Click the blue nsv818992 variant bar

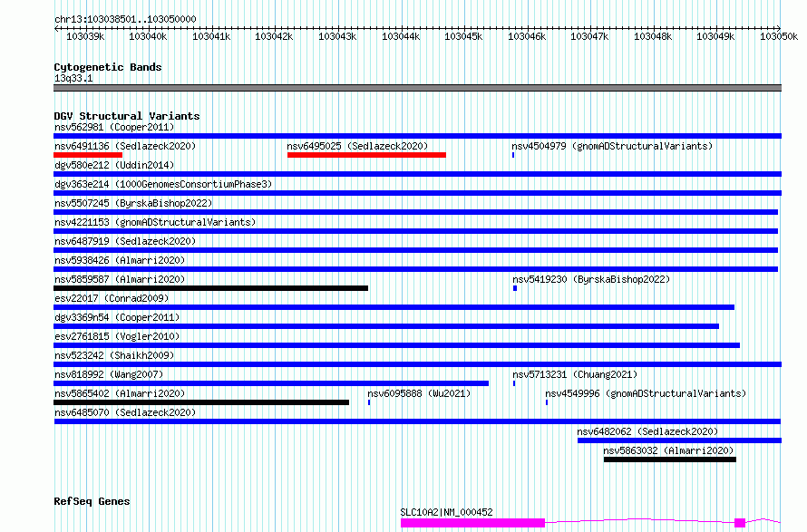coord(271,383)
